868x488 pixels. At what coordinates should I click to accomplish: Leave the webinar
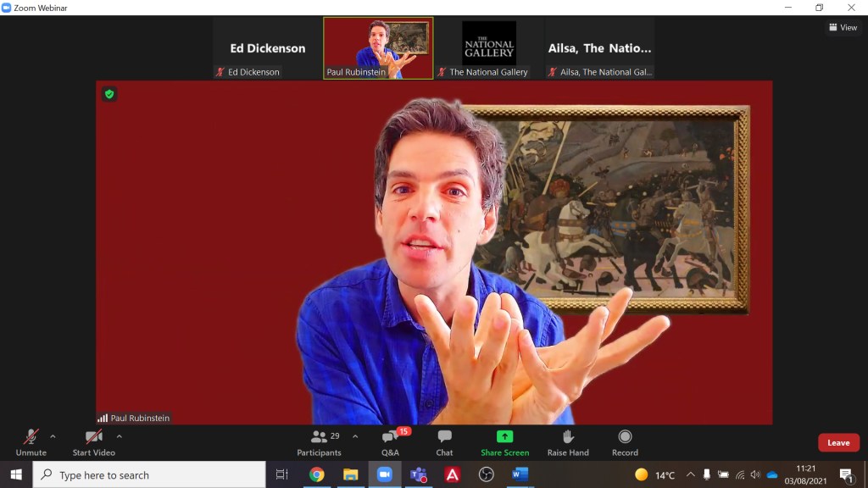838,442
